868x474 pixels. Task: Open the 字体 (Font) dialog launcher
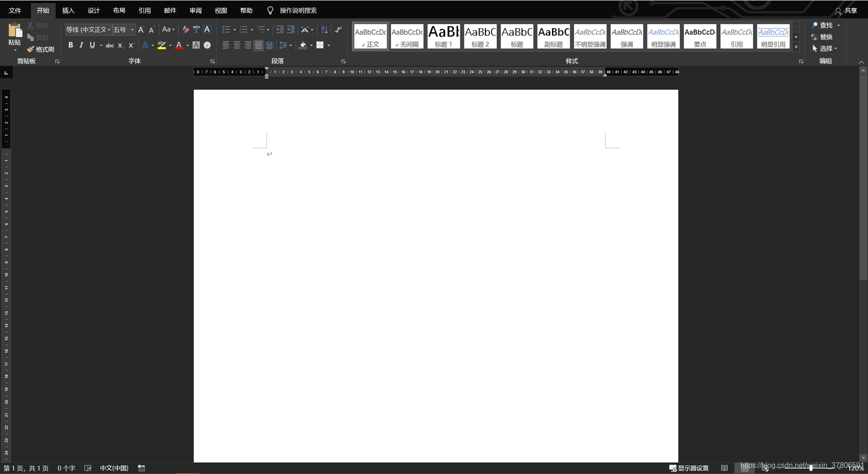pyautogui.click(x=212, y=61)
